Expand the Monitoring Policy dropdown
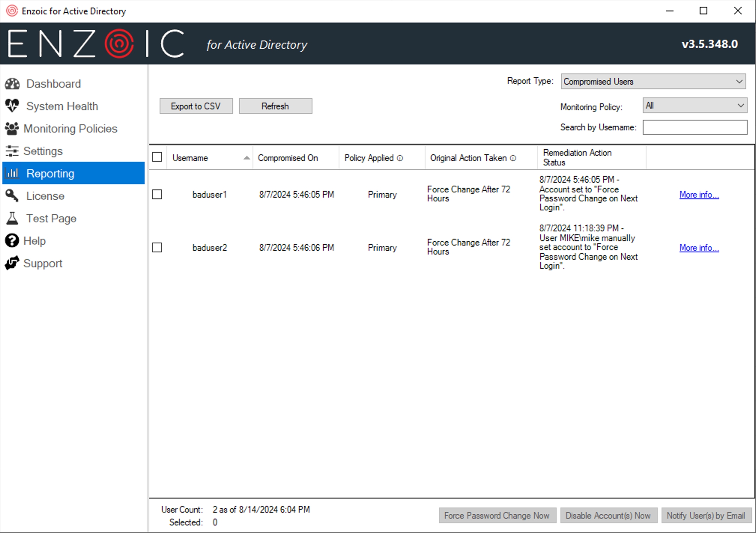The image size is (756, 533). pos(695,106)
